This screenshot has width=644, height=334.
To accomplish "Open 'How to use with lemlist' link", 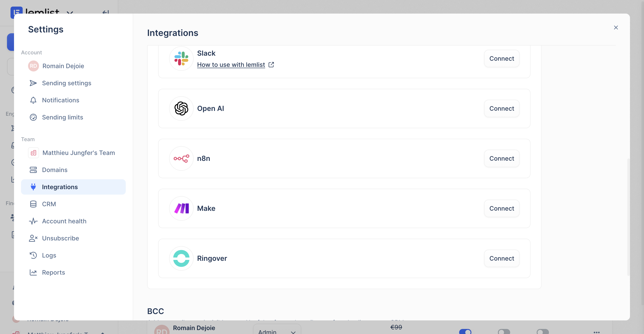I will [x=231, y=65].
